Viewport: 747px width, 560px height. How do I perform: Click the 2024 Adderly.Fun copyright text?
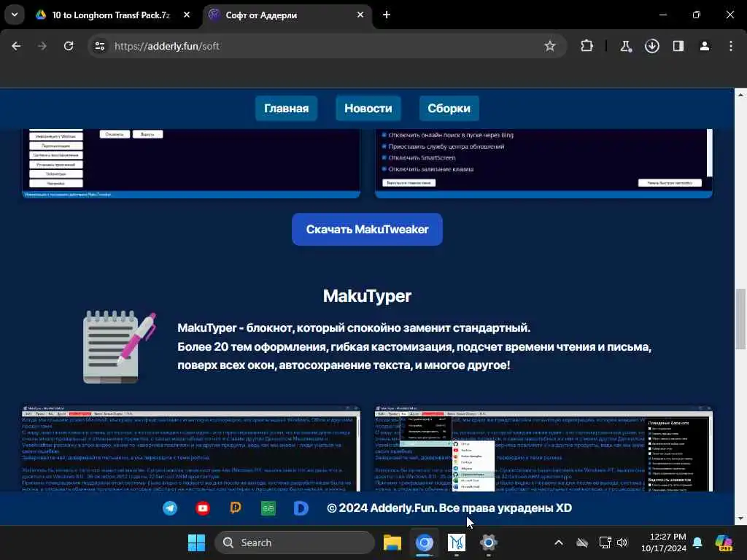point(449,508)
